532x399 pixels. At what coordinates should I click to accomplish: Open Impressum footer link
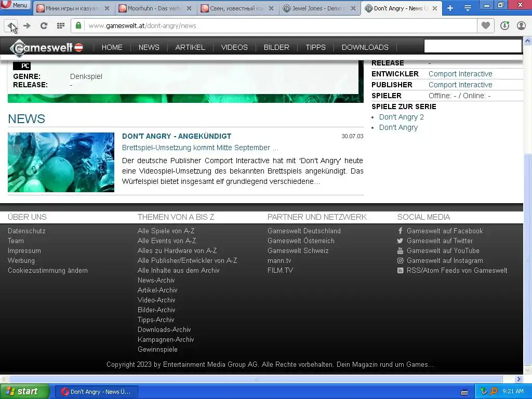click(24, 251)
